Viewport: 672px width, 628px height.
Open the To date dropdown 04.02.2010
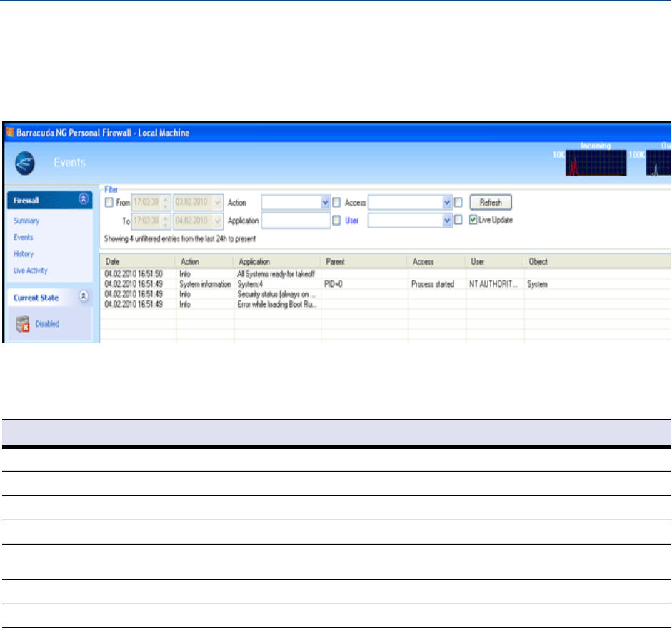point(218,221)
